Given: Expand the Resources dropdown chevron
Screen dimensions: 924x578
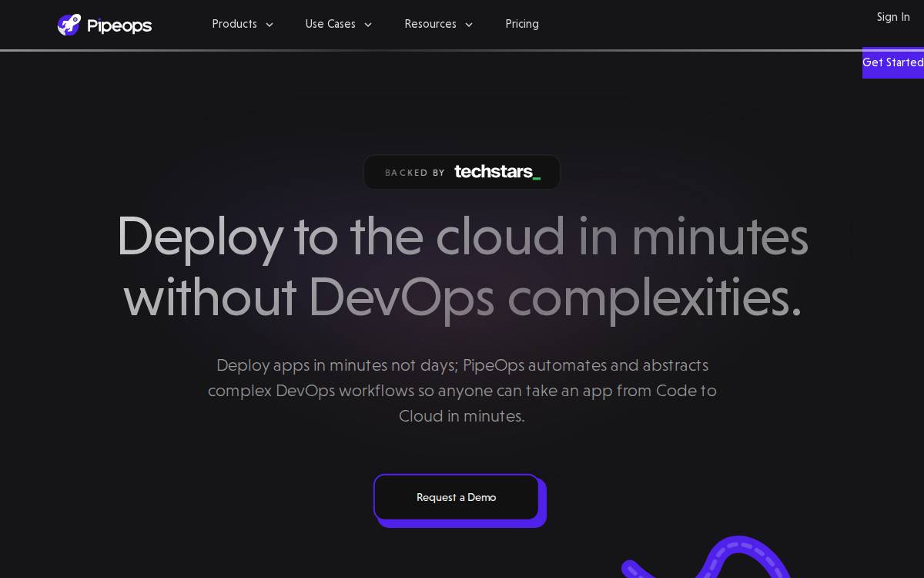Looking at the screenshot, I should (469, 25).
